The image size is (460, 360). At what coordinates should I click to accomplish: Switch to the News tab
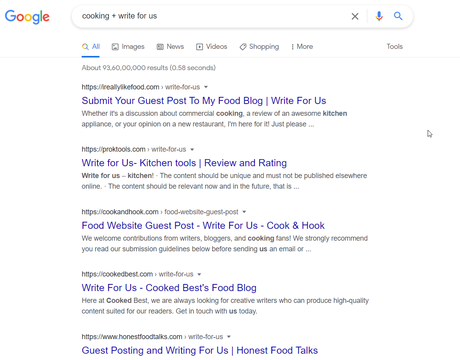[x=170, y=47]
